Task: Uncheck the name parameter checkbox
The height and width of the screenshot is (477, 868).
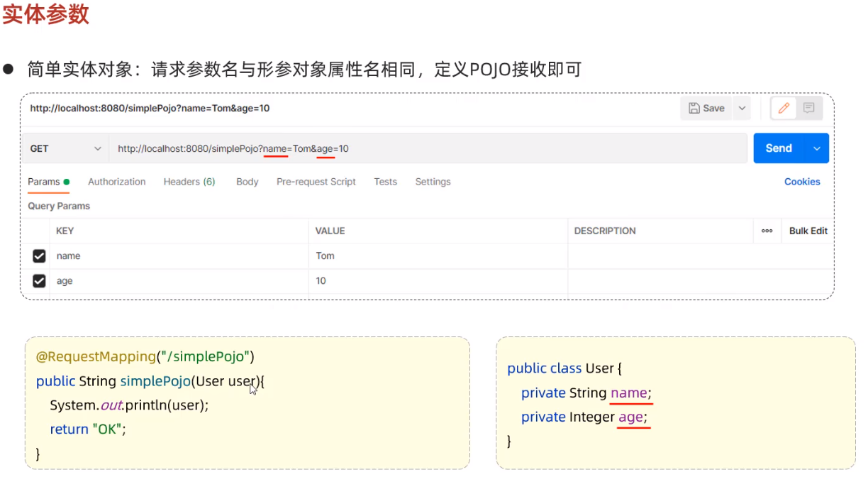Action: point(39,256)
